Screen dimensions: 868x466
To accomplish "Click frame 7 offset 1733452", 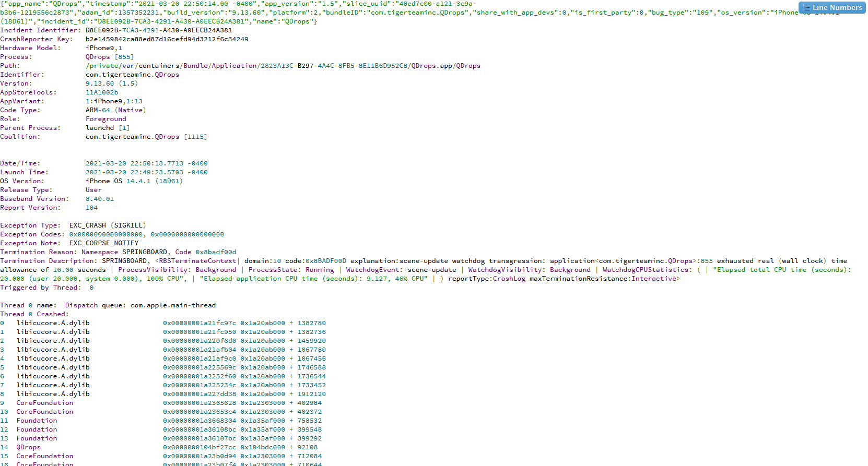I will 312,385.
